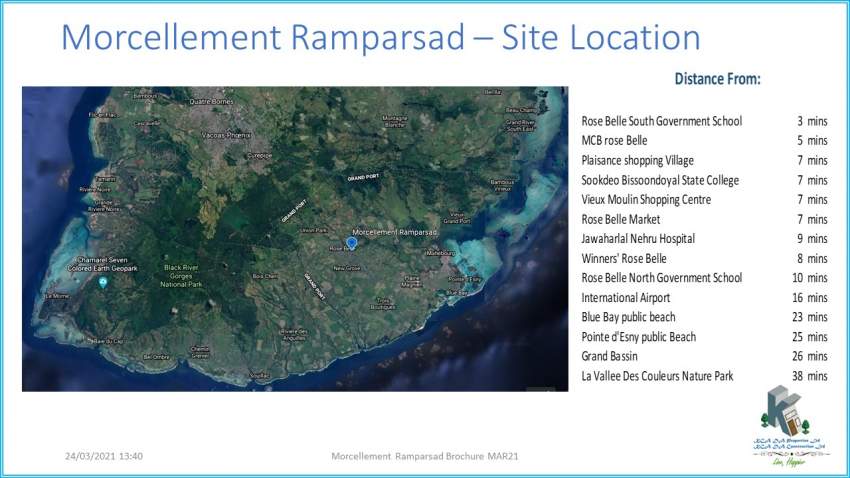Select Rose Belle South Government School entry
850x478 pixels.
click(x=661, y=122)
